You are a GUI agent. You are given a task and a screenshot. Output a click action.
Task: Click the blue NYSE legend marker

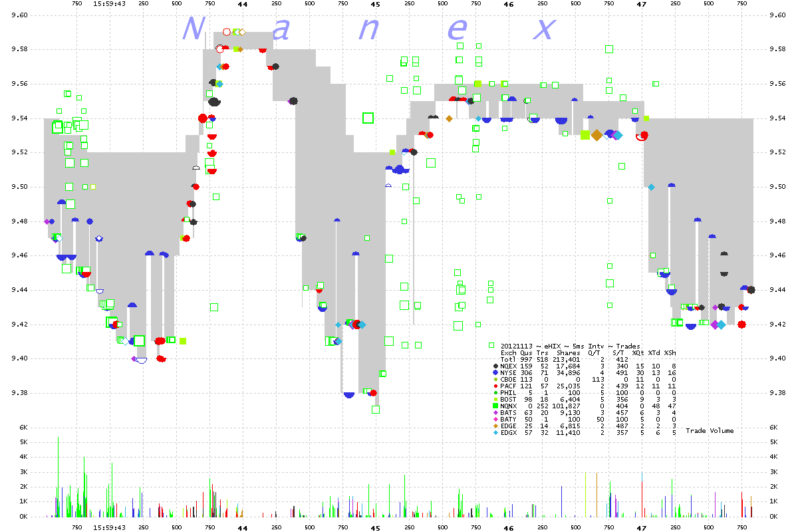(x=496, y=373)
